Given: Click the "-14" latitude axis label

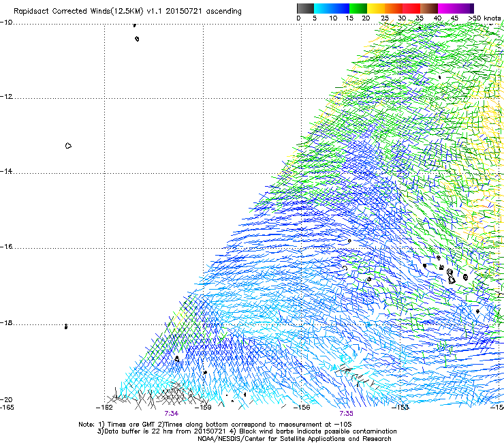Looking at the screenshot, I should (6, 171).
